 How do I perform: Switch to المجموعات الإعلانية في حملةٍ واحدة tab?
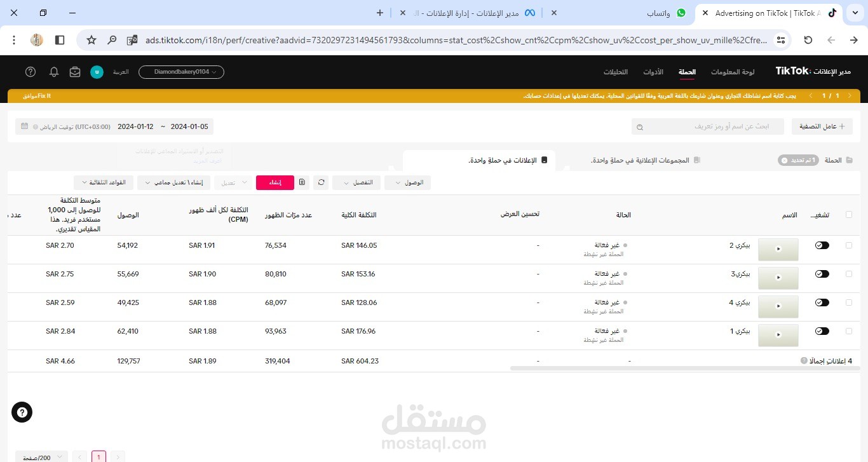(645, 160)
